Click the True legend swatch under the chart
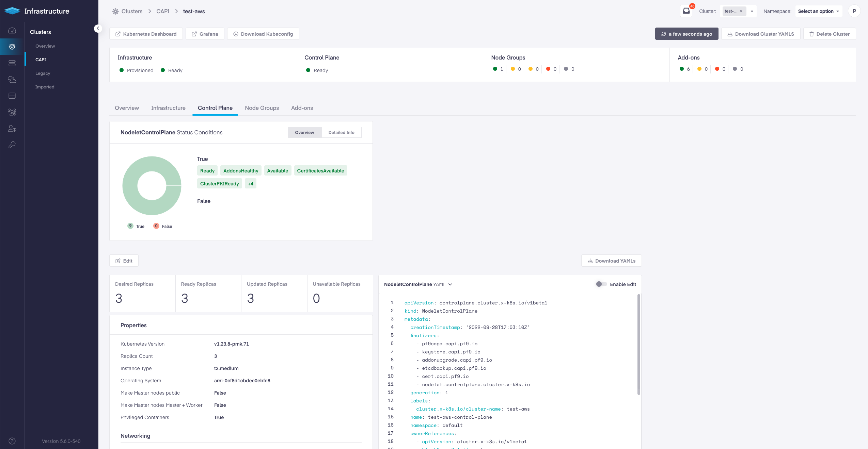This screenshot has height=449, width=868. pyautogui.click(x=130, y=226)
